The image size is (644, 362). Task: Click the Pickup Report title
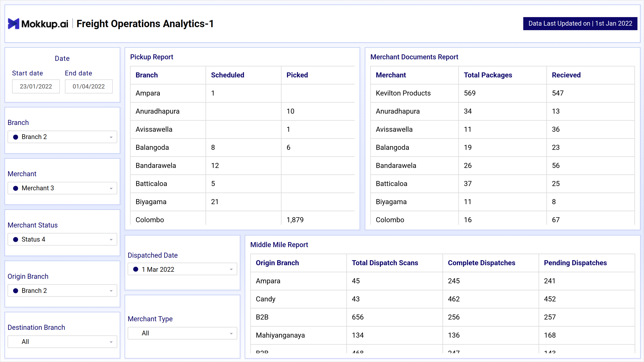pyautogui.click(x=152, y=57)
